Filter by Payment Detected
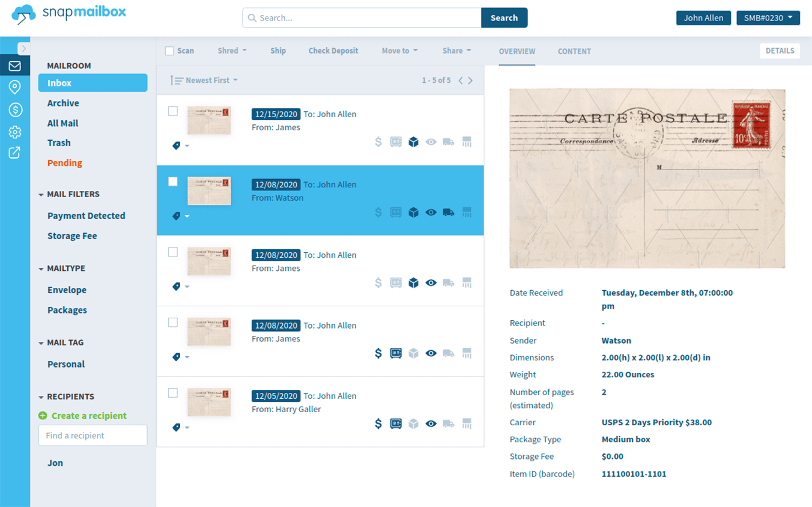The image size is (812, 507). pyautogui.click(x=86, y=216)
